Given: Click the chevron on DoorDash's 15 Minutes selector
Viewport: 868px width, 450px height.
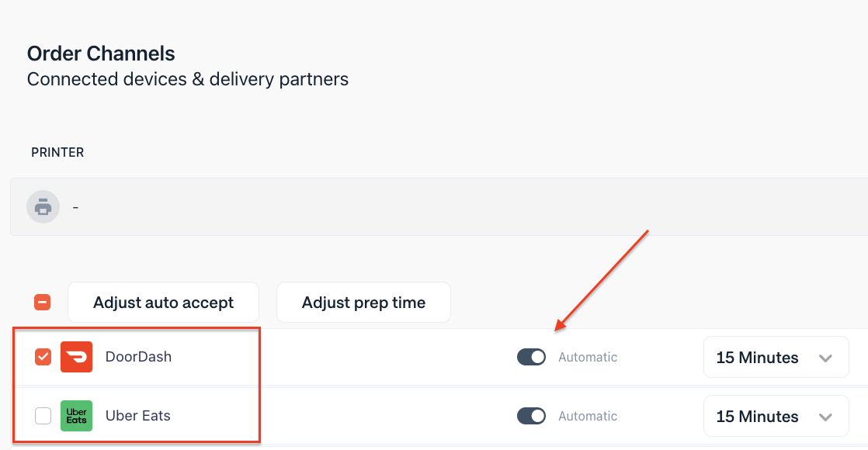Looking at the screenshot, I should click(826, 357).
